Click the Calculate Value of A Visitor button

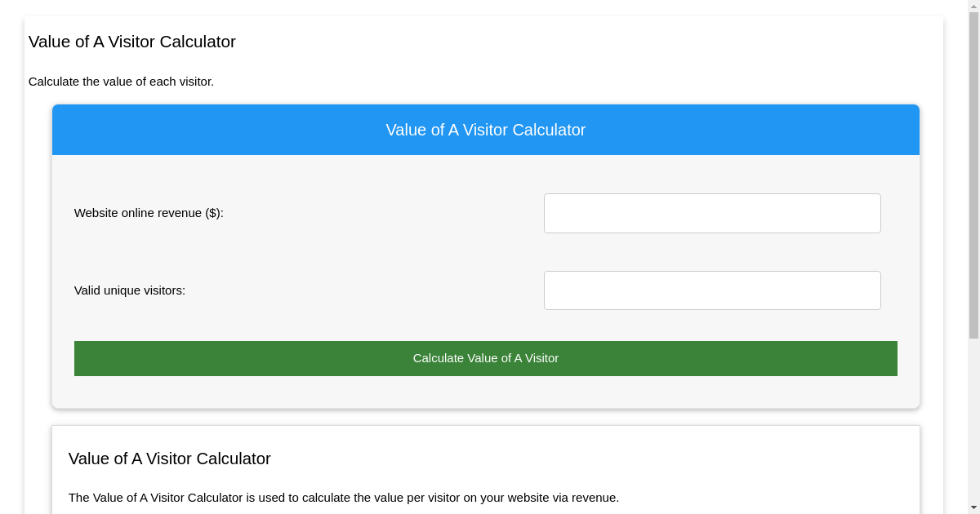pyautogui.click(x=486, y=358)
